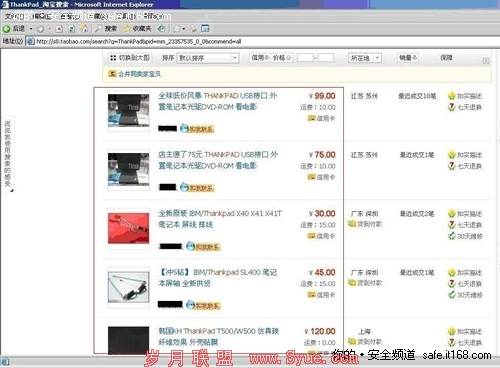Image resolution: width=500 pixels, height=368 pixels.
Task: Click 如实描述 badge in the ¥99.00 row
Action: pyautogui.click(x=465, y=96)
